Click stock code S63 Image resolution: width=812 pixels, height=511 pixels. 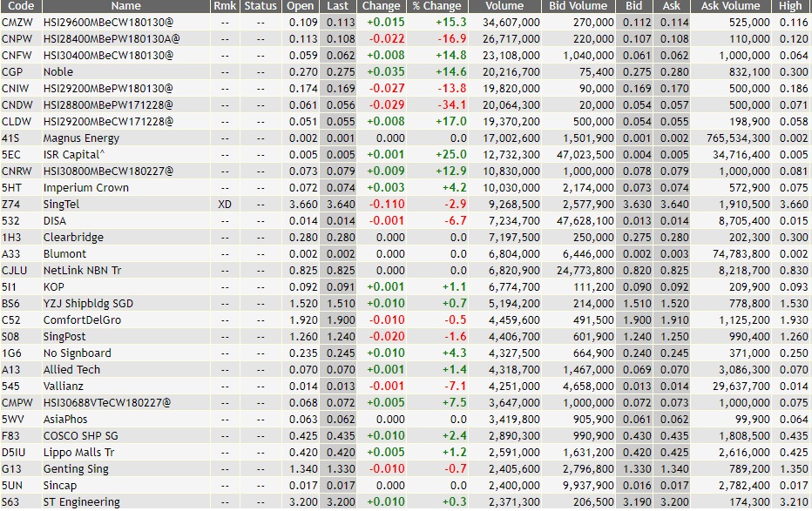coord(10,502)
